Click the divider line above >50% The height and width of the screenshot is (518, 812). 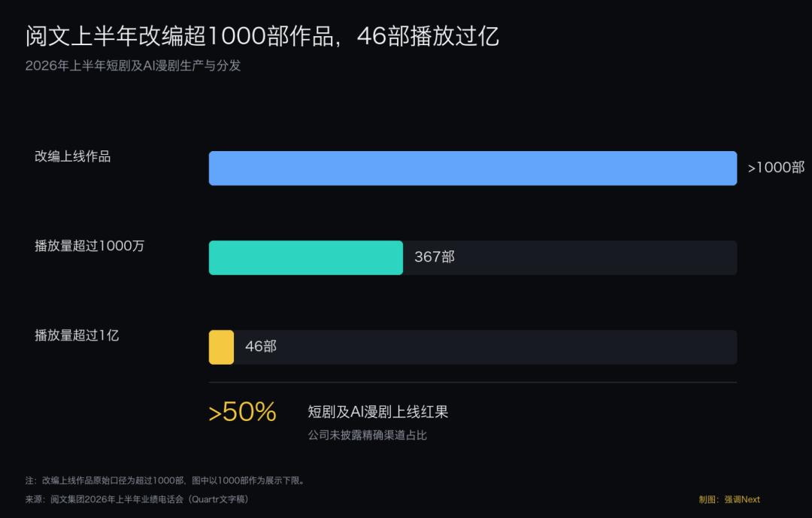coord(473,382)
